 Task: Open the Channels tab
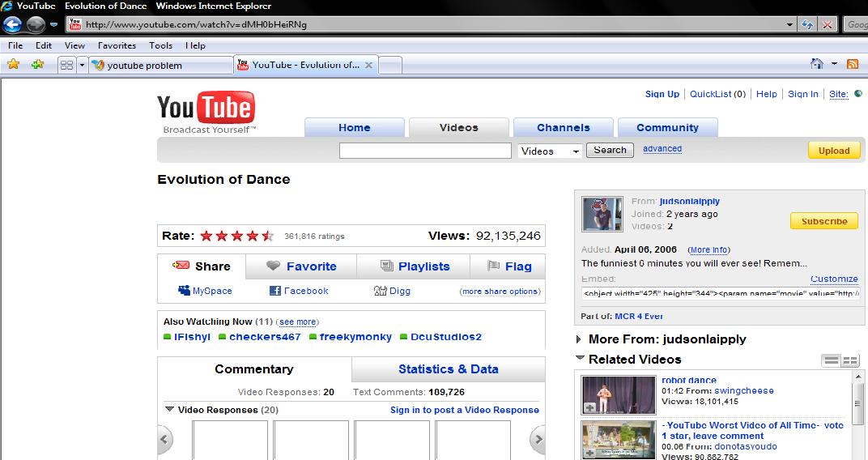coord(563,127)
